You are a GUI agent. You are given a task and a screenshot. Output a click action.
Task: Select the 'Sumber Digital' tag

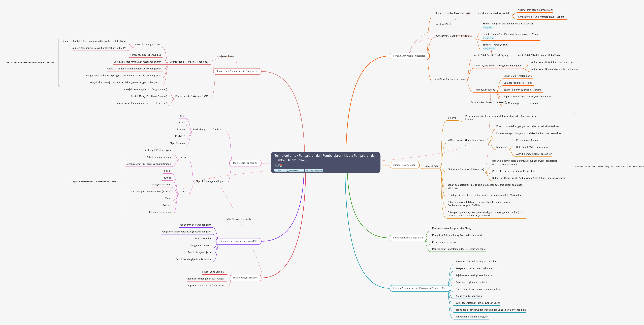[x=281, y=170]
